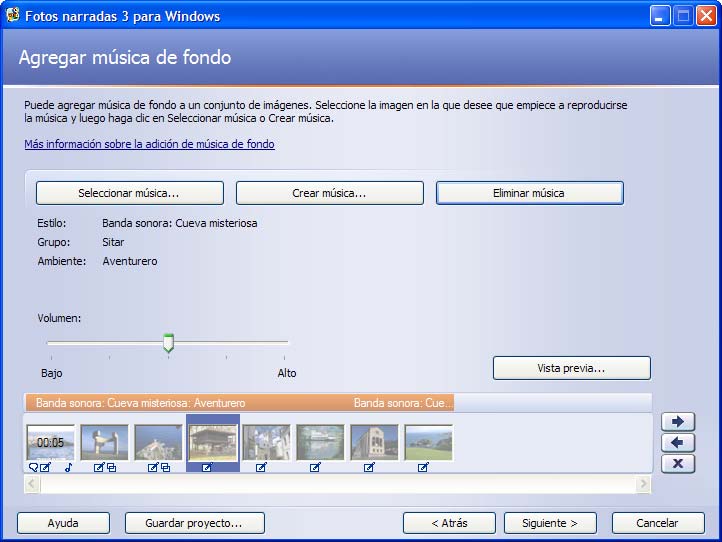The width and height of the screenshot is (722, 542).
Task: Click edit icon under village street picture
Action: [x=261, y=467]
